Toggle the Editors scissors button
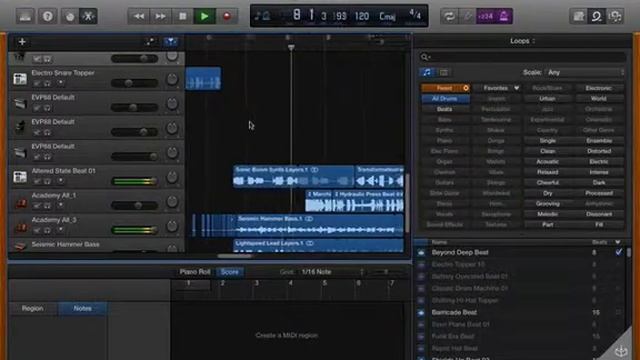This screenshot has width=640, height=360. [x=88, y=16]
